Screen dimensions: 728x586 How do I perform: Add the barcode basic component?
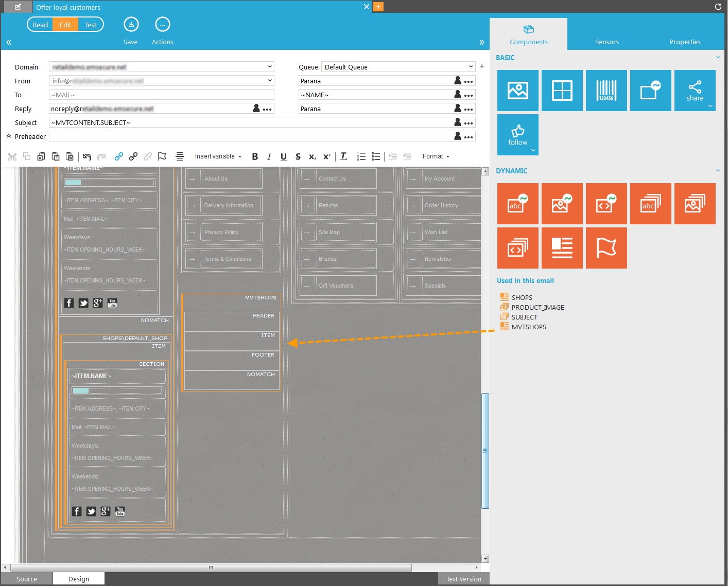click(x=606, y=91)
